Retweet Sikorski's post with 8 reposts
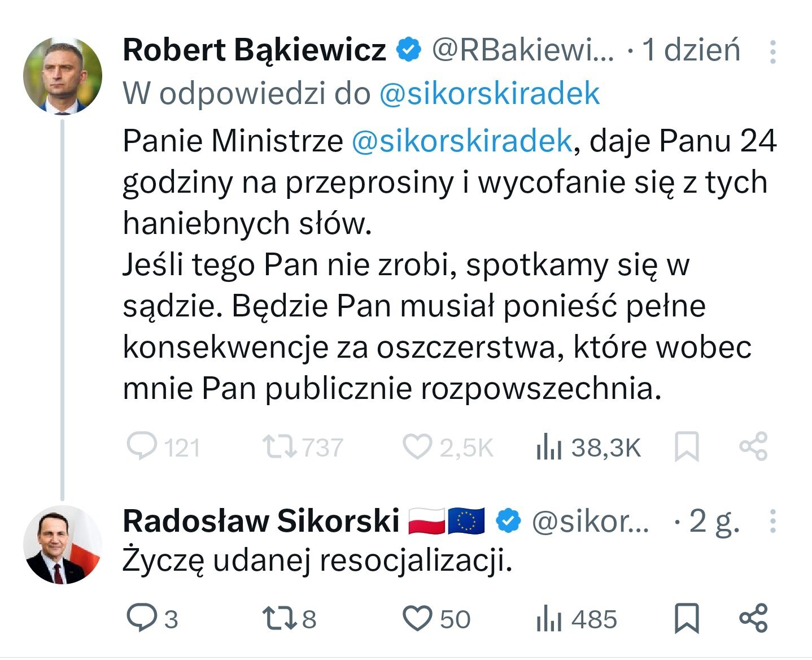 click(x=280, y=618)
